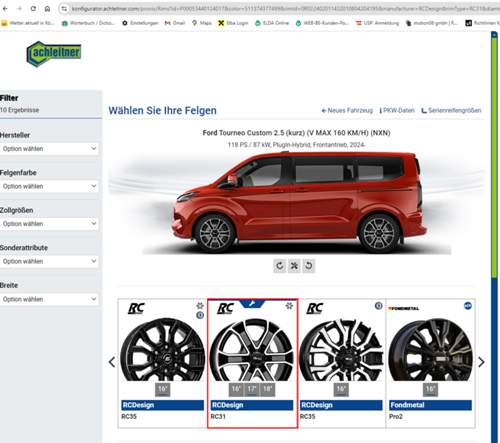The image size is (500, 443).
Task: Click the "RC31" model name text
Action: pyautogui.click(x=218, y=416)
